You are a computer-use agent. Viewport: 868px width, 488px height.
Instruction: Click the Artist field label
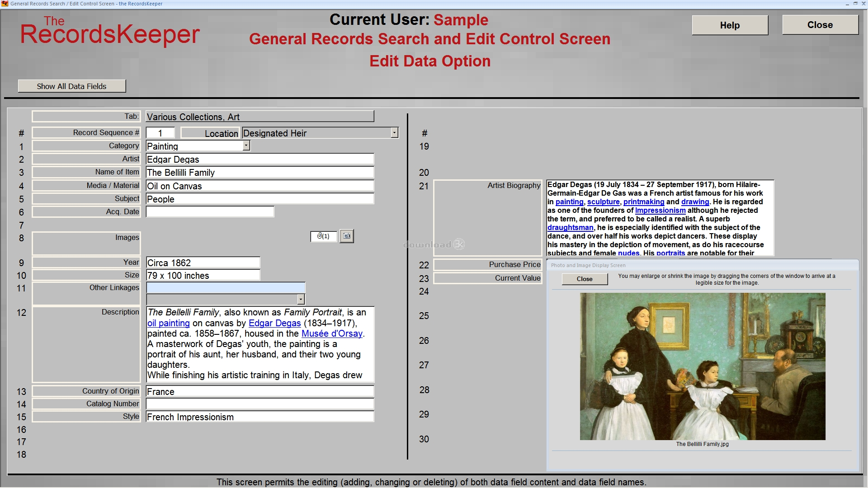[x=86, y=159]
